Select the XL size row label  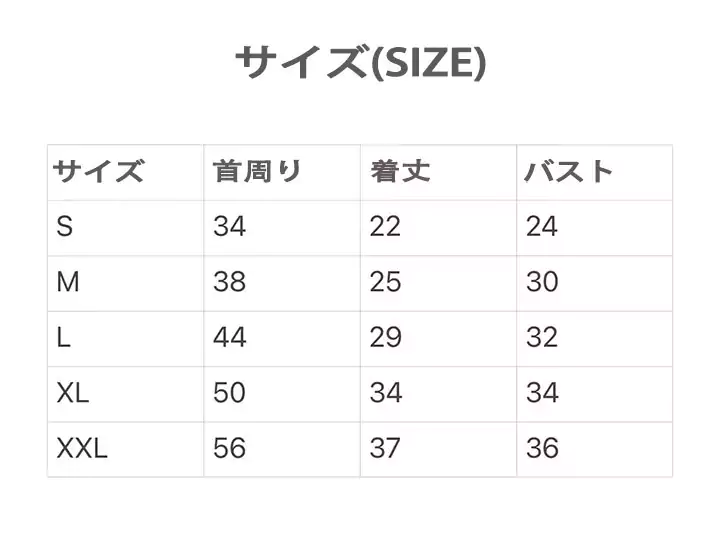click(73, 393)
